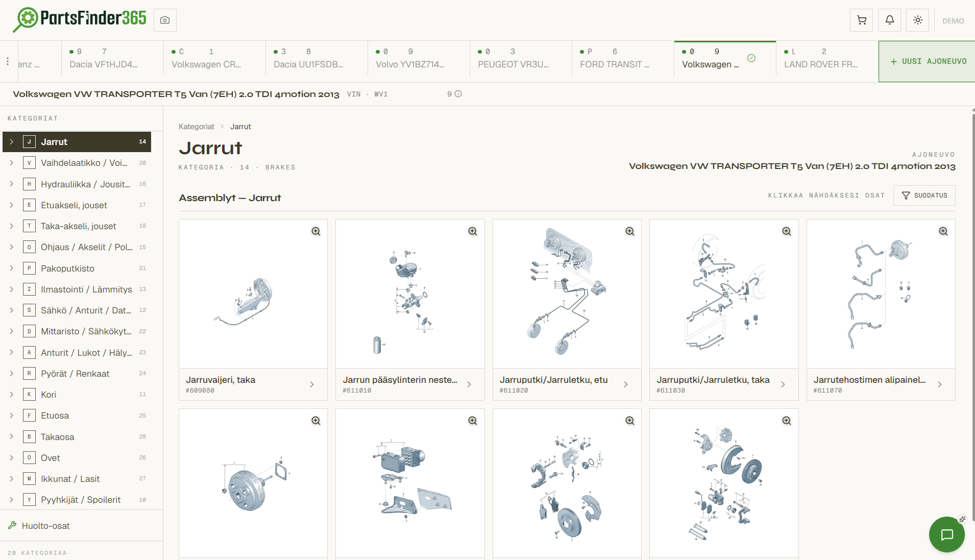Select Ovet category

point(77,457)
